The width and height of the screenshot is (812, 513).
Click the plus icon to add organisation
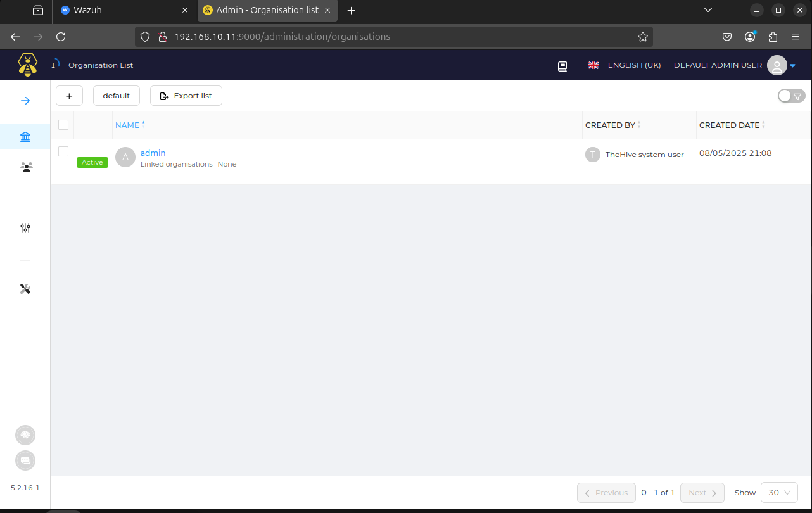69,96
